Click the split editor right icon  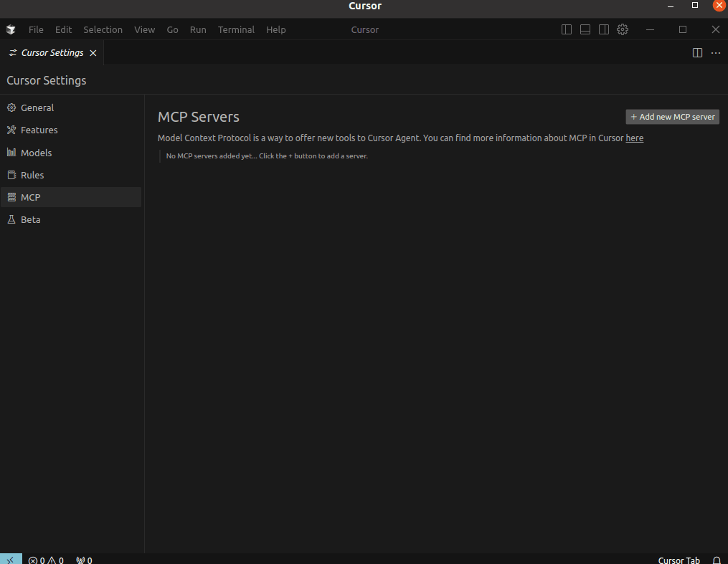coord(697,53)
